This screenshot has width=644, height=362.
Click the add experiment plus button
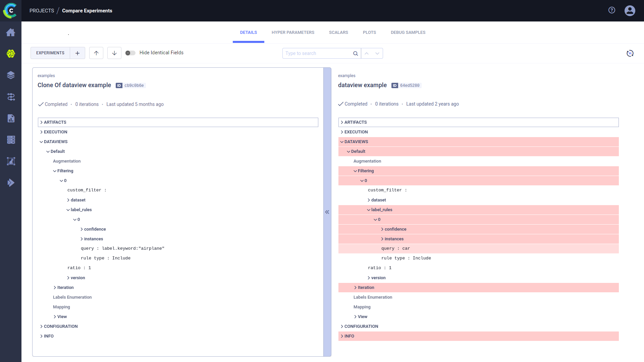(x=77, y=53)
